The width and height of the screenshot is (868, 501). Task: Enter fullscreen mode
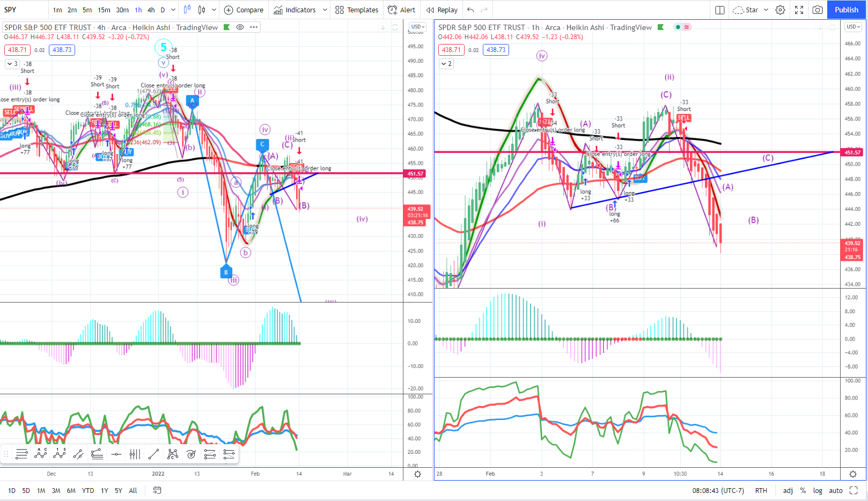(799, 10)
